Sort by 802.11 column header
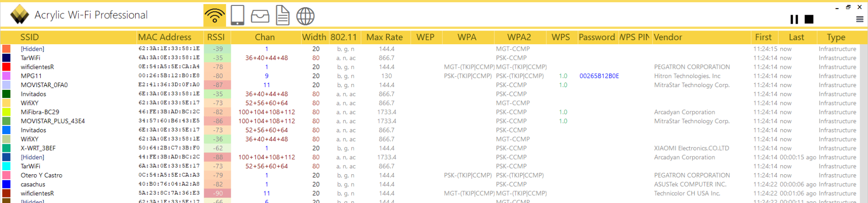Image resolution: width=868 pixels, height=203 pixels. coord(344,37)
